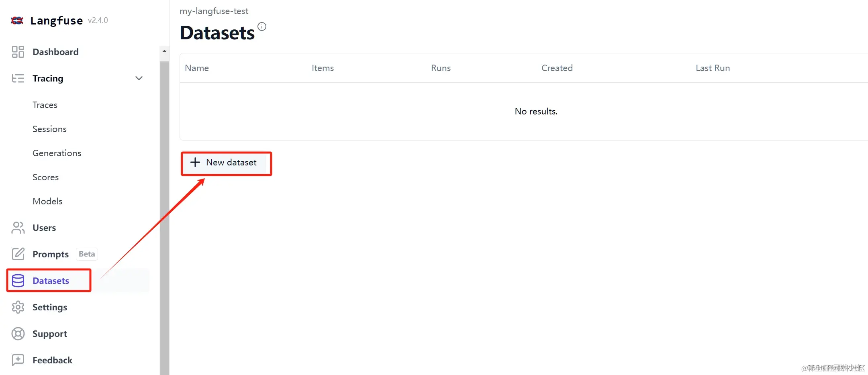Open the Support page

click(50, 334)
